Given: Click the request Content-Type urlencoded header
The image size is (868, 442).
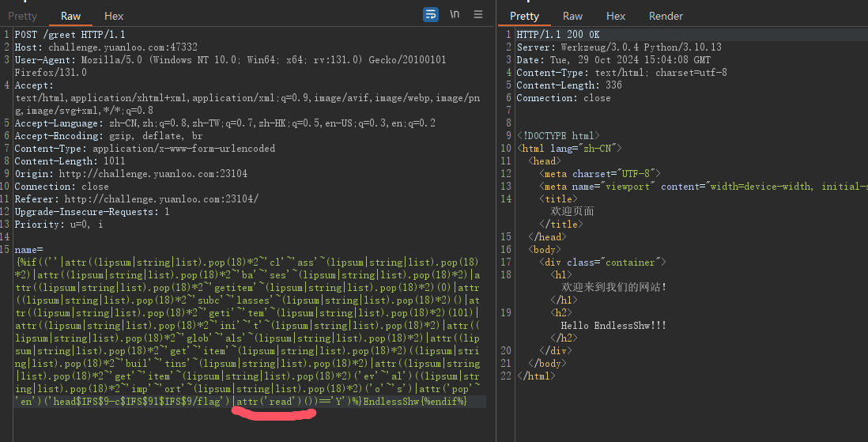Looking at the screenshot, I should point(145,149).
